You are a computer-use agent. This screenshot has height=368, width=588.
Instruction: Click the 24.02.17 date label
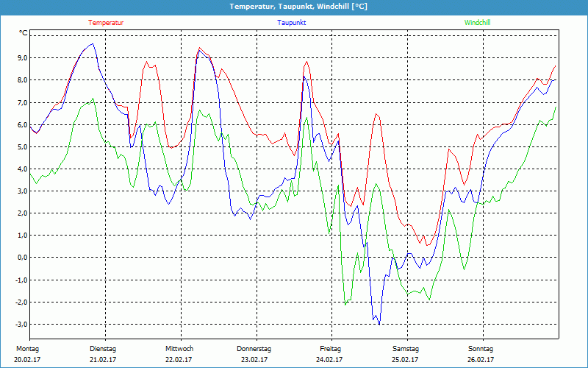click(x=329, y=360)
